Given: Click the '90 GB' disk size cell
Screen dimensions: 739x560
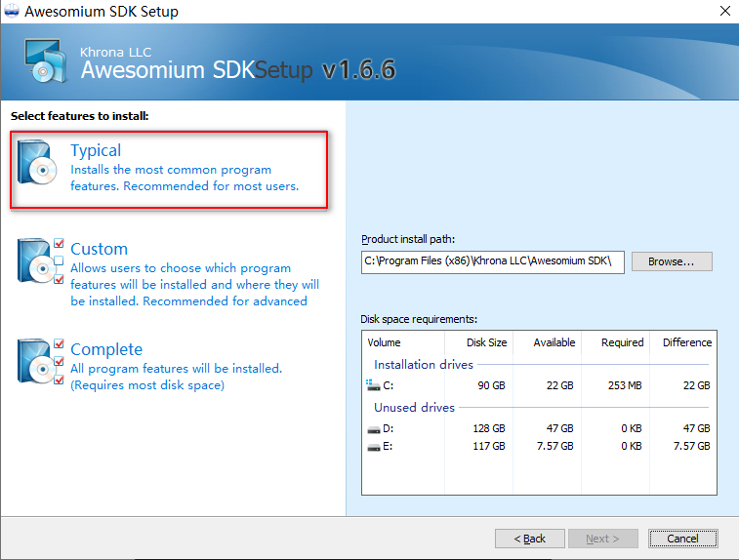Looking at the screenshot, I should (x=491, y=385).
